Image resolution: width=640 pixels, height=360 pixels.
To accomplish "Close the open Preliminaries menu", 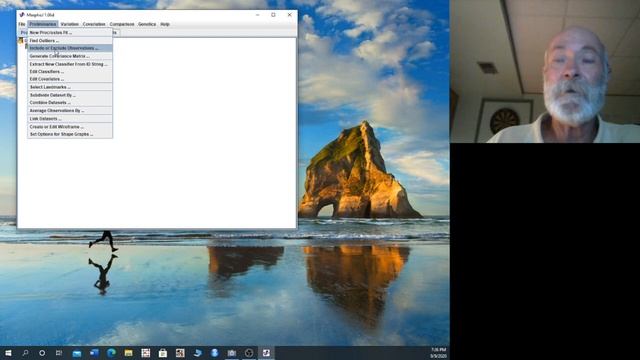I will point(43,24).
